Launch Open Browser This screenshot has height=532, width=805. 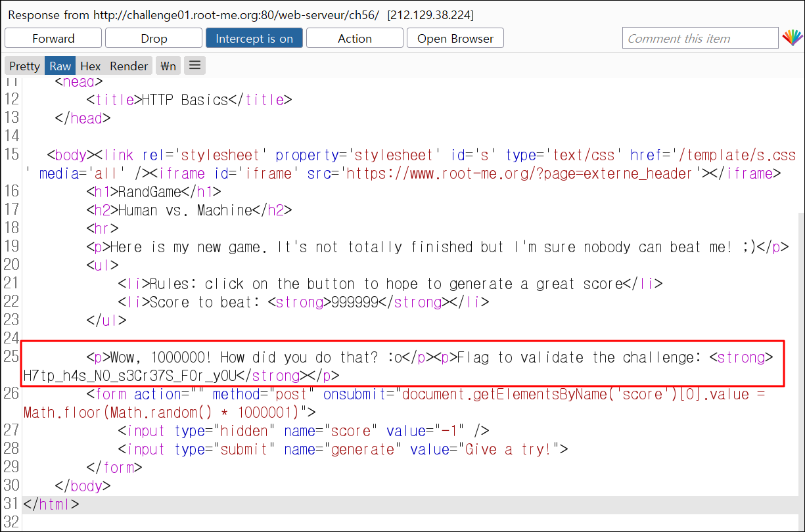(455, 38)
